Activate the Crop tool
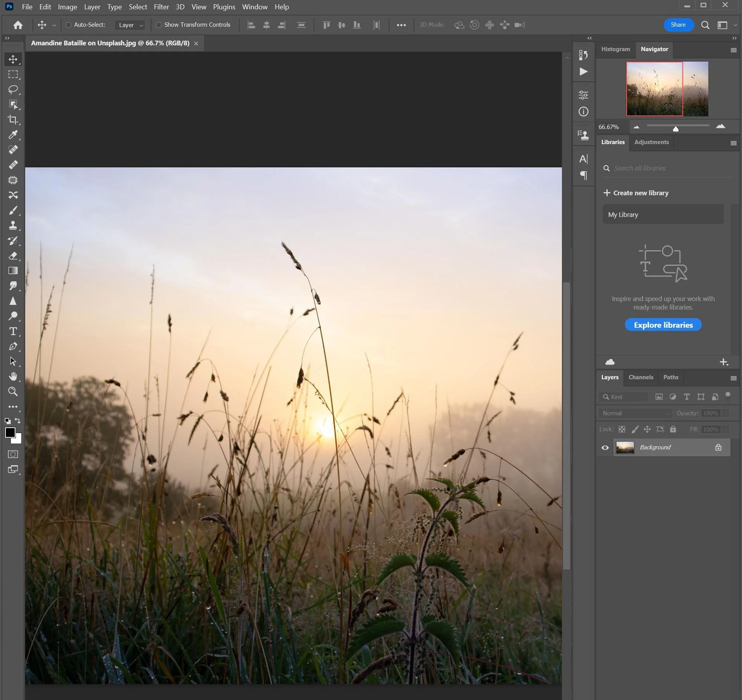Viewport: 742px width, 700px height. (x=13, y=120)
